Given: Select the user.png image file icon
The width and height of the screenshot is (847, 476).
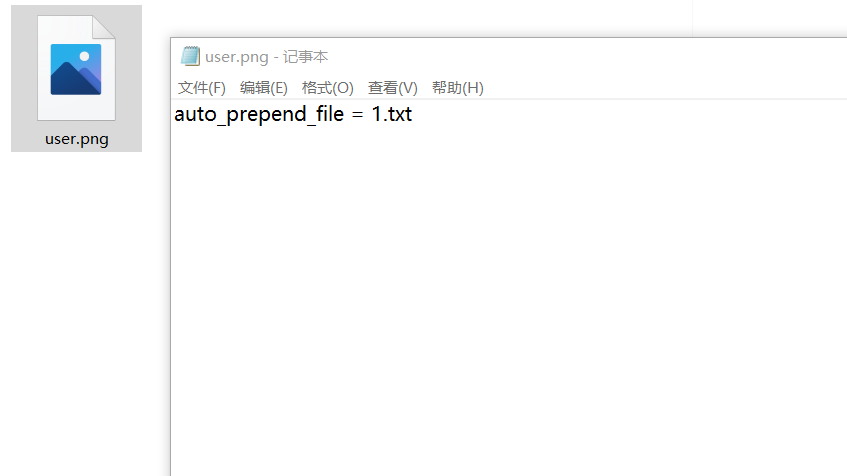Looking at the screenshot, I should pyautogui.click(x=76, y=68).
